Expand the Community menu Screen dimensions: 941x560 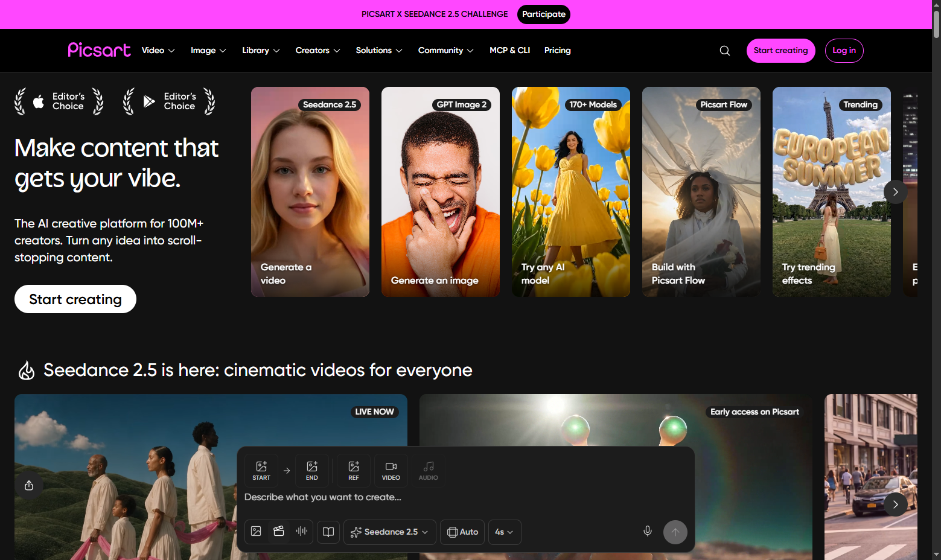pos(446,51)
